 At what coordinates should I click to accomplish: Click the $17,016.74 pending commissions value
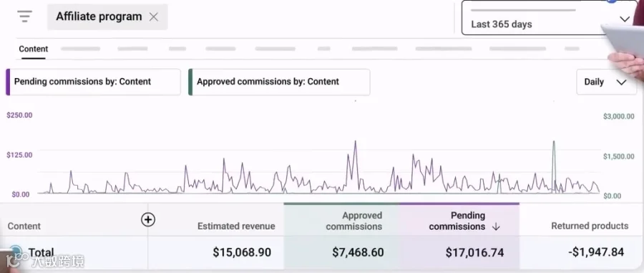point(475,252)
